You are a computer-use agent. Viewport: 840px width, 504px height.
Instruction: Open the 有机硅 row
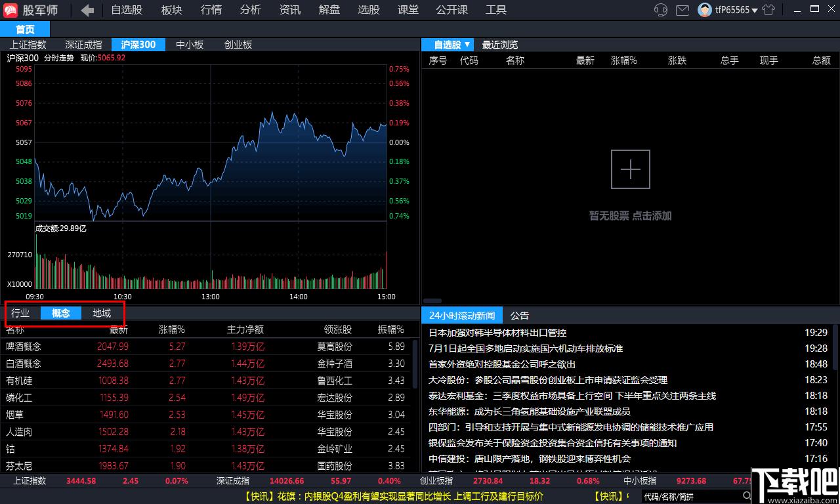[205, 381]
